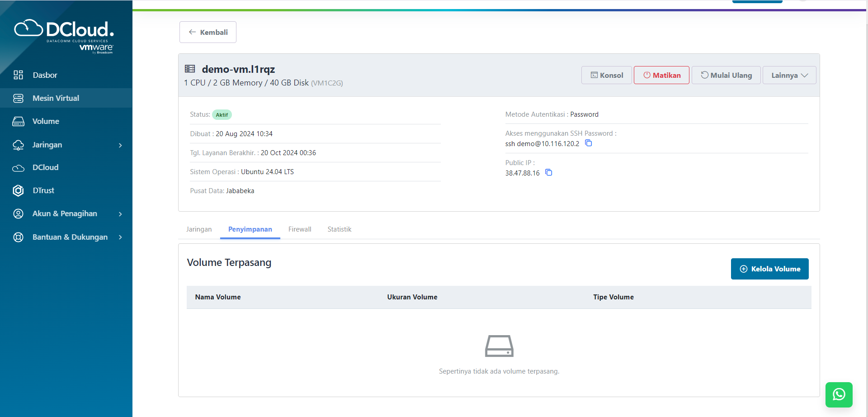Open the Jaringan tab below VM details
The height and width of the screenshot is (417, 868).
(x=199, y=229)
